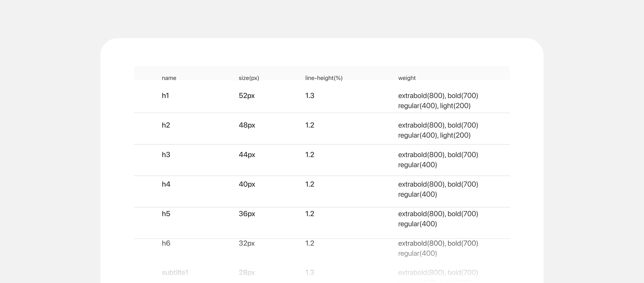Click the h6 row label
Image resolution: width=644 pixels, height=283 pixels.
pos(166,243)
